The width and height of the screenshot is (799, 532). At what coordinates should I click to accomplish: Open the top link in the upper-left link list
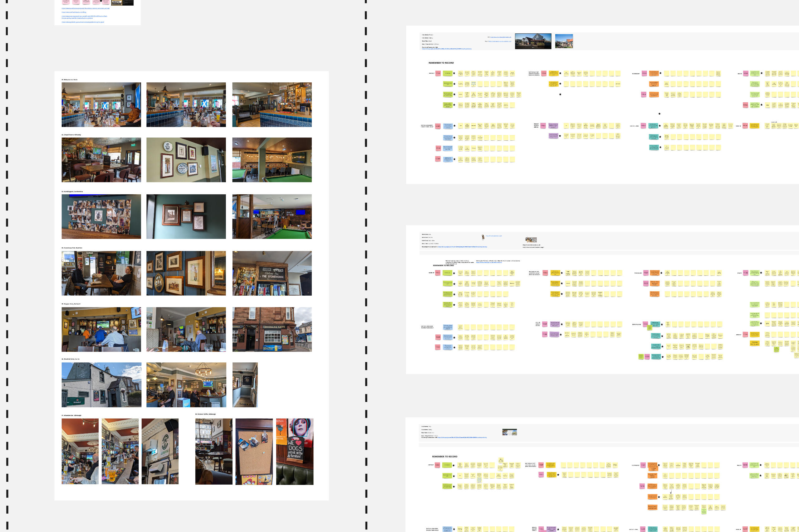pos(86,8)
